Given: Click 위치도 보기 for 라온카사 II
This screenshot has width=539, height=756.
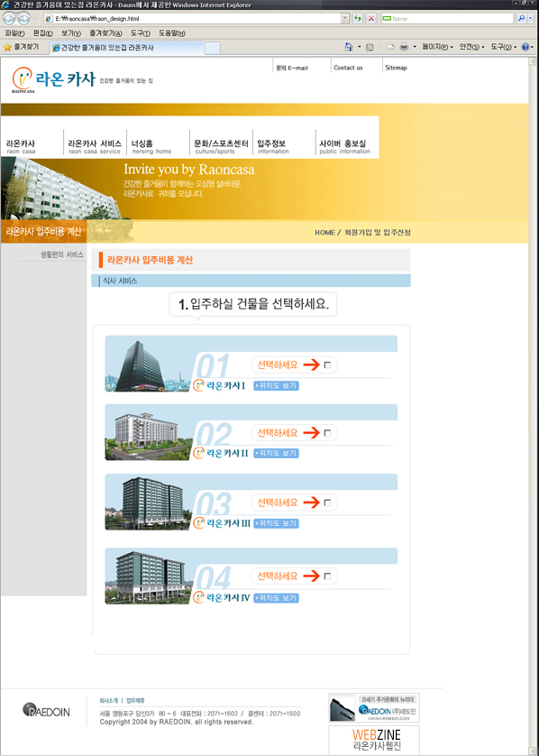Looking at the screenshot, I should 276,453.
